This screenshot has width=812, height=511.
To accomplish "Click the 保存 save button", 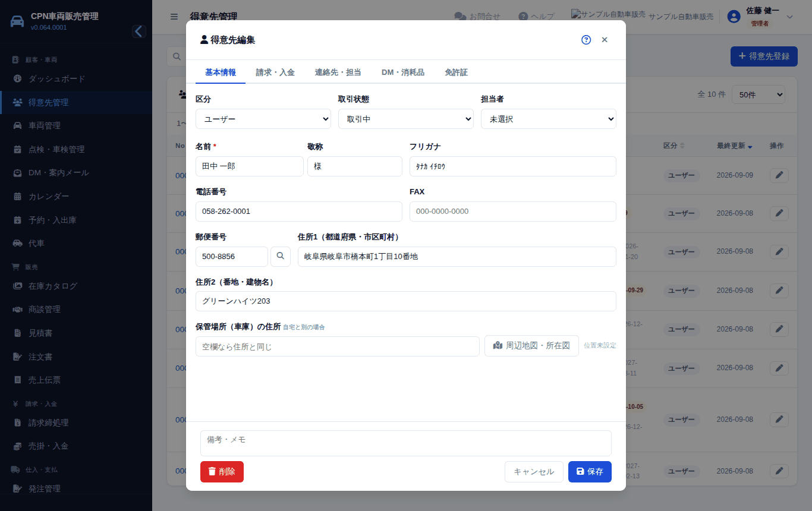I will click(590, 472).
